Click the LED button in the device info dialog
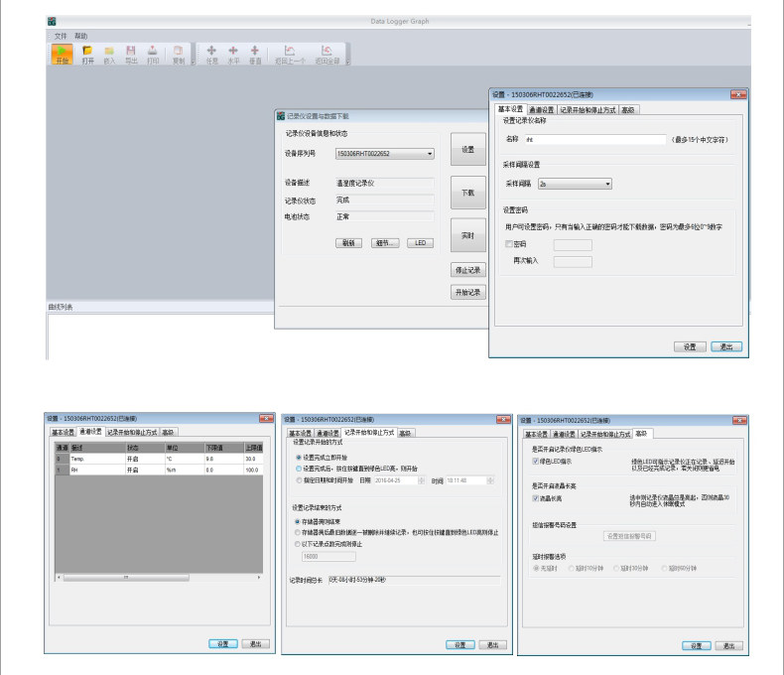This screenshot has height=675, width=784. (420, 243)
